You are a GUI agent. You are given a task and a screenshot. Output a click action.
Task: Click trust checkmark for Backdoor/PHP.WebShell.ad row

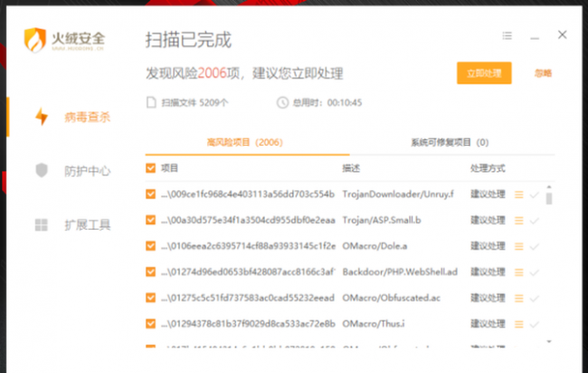(x=534, y=273)
